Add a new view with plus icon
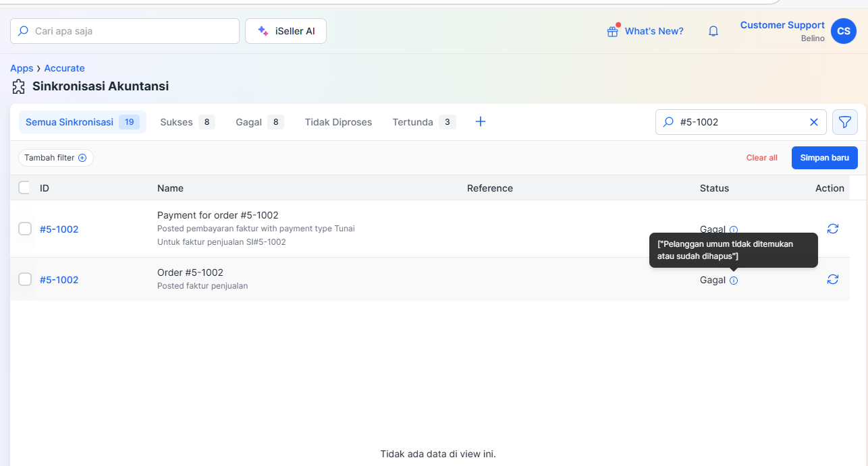868x466 pixels. point(481,122)
